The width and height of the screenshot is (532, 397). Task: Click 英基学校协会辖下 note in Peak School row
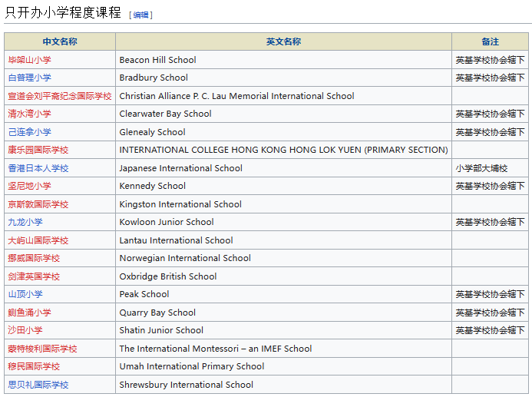491,294
